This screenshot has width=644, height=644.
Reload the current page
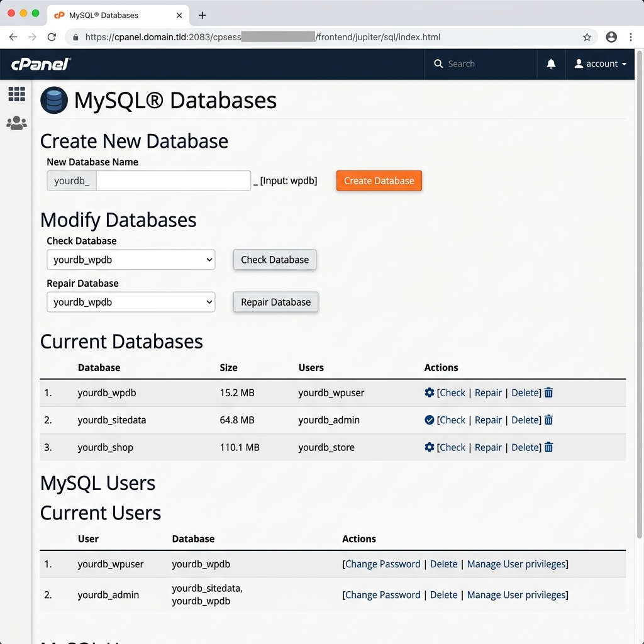[x=52, y=37]
